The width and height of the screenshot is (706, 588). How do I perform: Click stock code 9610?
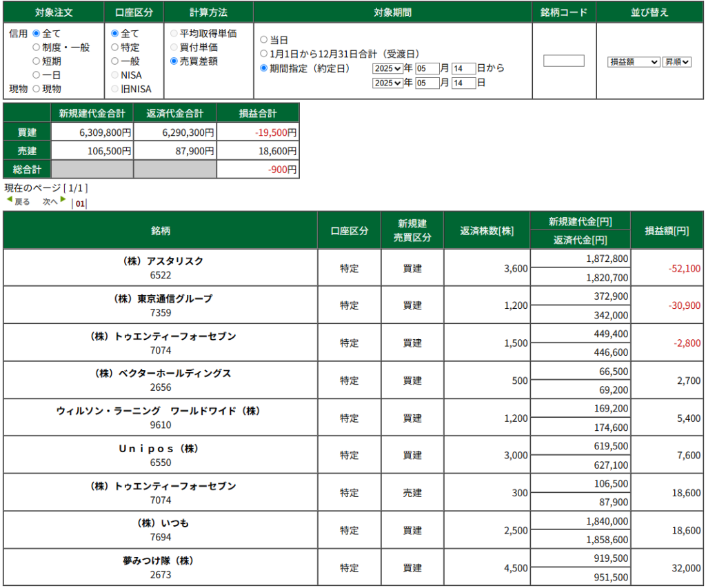(x=161, y=425)
